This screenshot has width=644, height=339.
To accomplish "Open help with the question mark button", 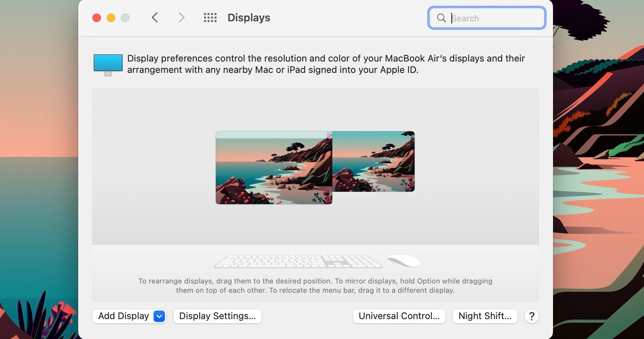I will (x=532, y=316).
